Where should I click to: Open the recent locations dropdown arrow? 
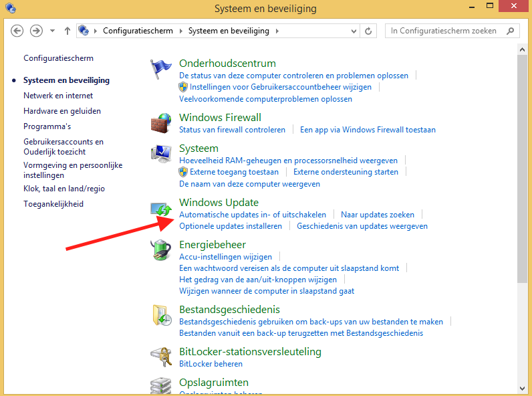[52, 31]
